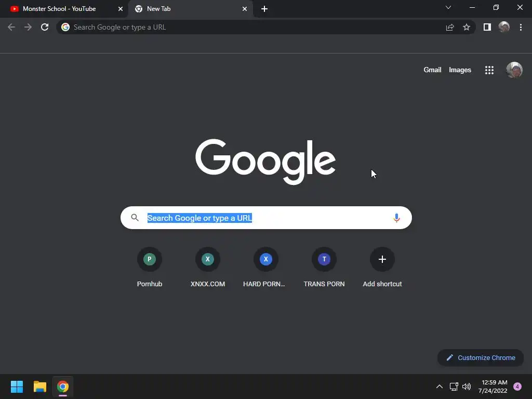Open a new tab with the plus button
Screen dimensions: 532x399
264,9
